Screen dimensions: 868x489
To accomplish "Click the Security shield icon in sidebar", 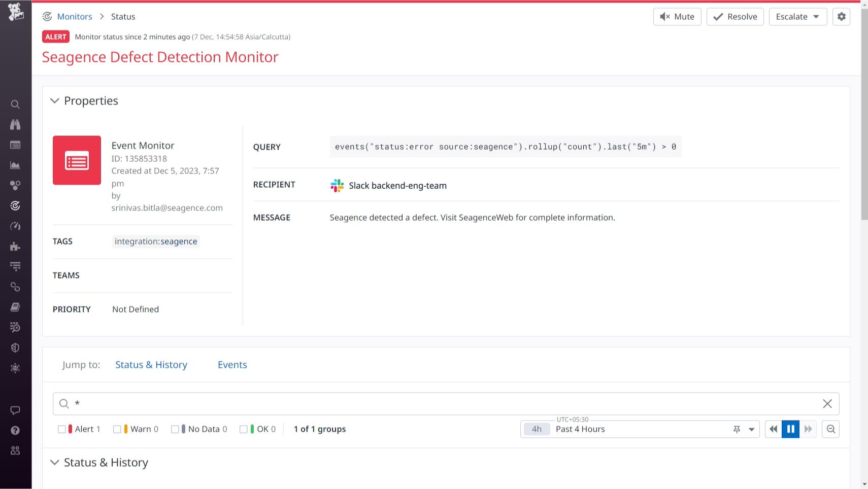I will (x=15, y=347).
